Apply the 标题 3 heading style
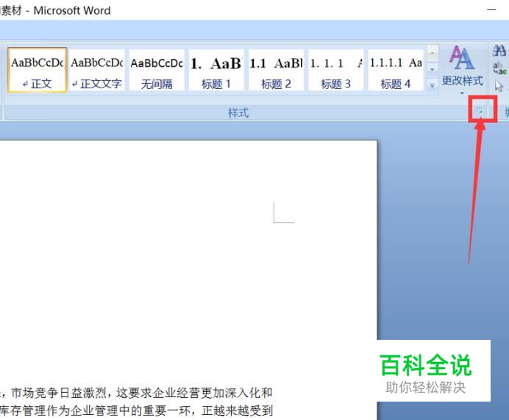 click(336, 70)
